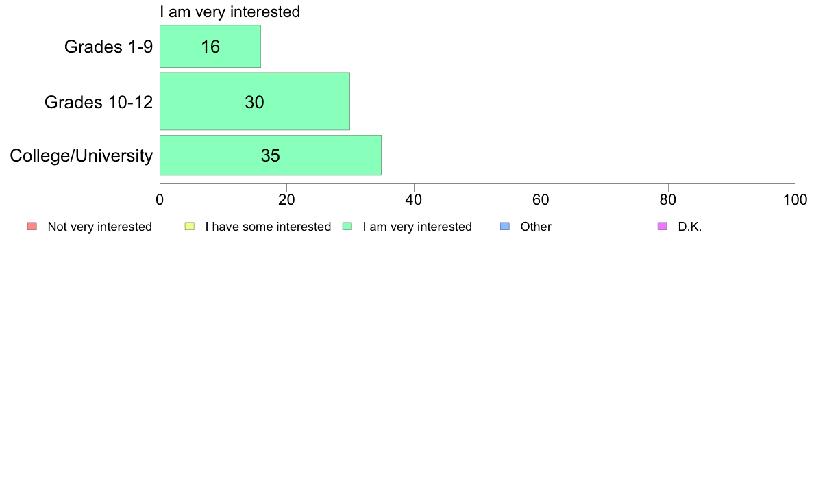814x504 pixels.
Task: Click the 60 tick label on axis
Action: click(541, 200)
